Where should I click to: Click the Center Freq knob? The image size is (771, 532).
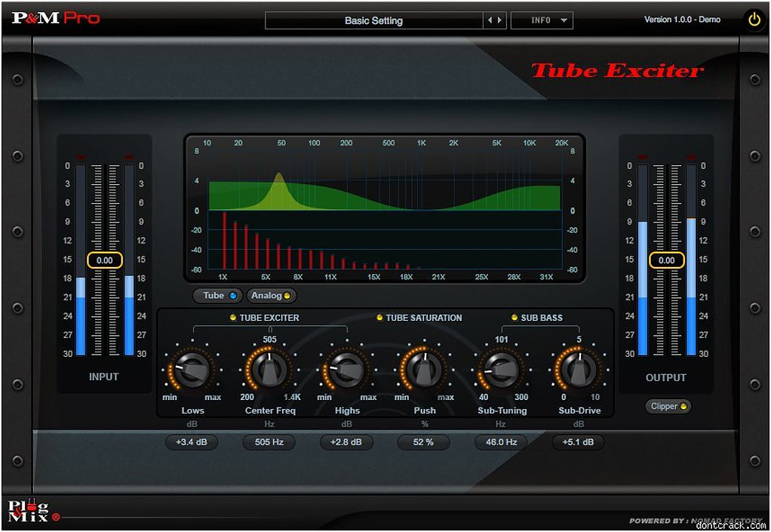(x=269, y=370)
